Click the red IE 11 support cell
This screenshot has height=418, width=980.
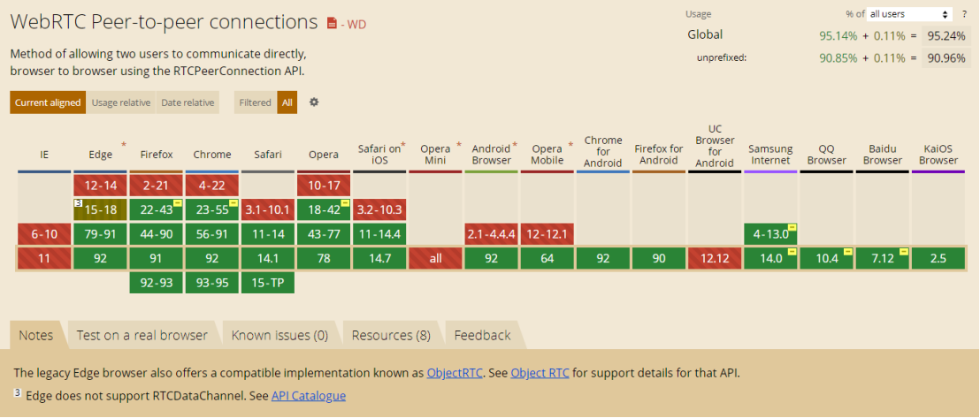click(x=44, y=259)
